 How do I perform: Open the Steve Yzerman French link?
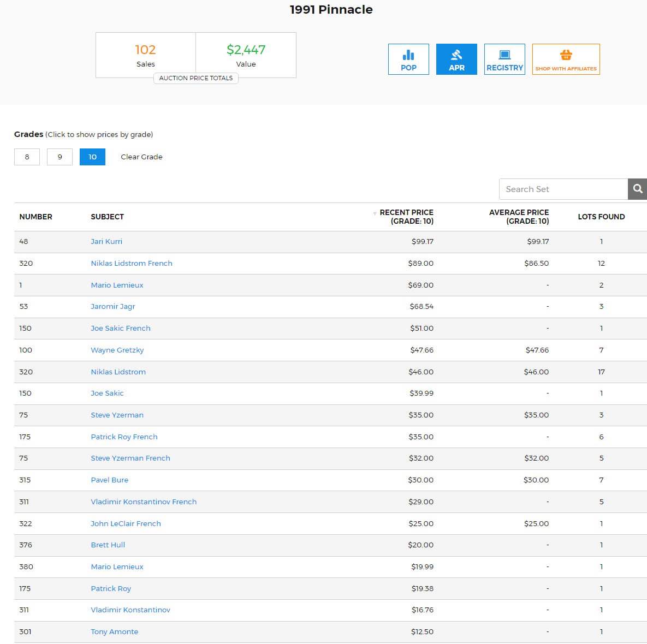[130, 458]
